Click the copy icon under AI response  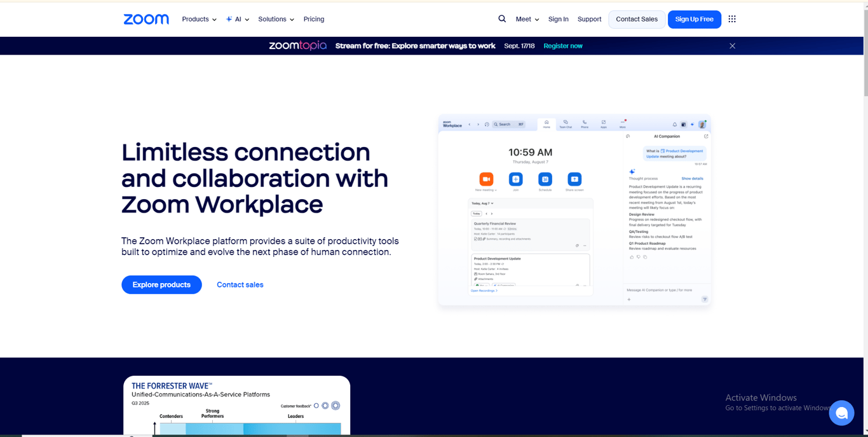click(645, 257)
